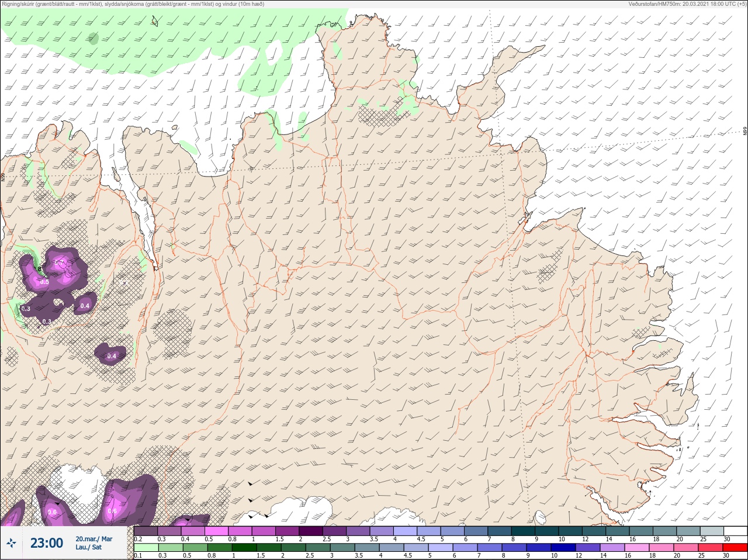Select the darkest purple upper-scale swatch labelled 2

point(311,531)
